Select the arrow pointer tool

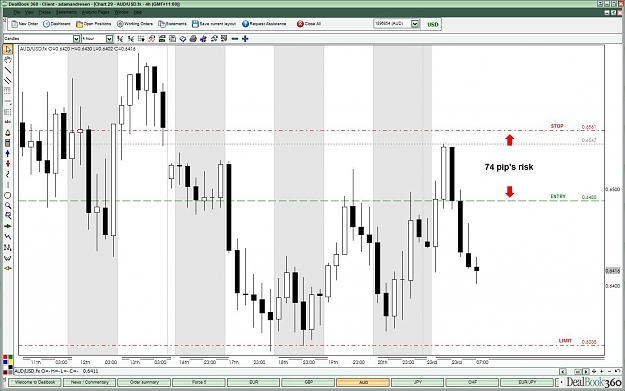pyautogui.click(x=8, y=49)
